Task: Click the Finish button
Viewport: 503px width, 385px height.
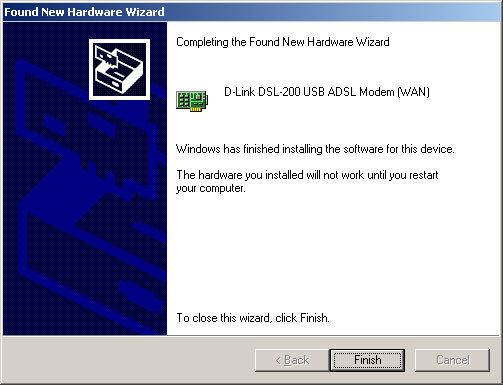Action: click(x=367, y=360)
